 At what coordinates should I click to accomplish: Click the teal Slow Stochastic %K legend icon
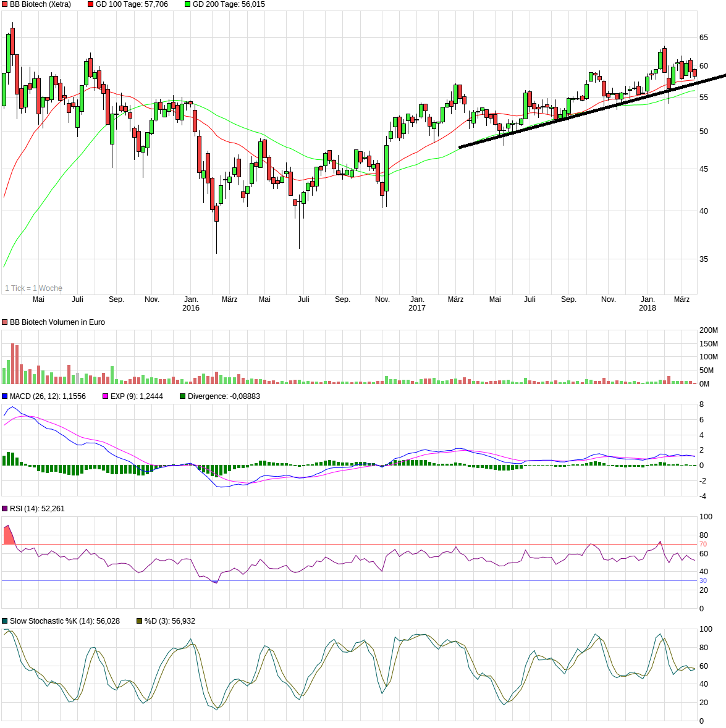point(5,621)
